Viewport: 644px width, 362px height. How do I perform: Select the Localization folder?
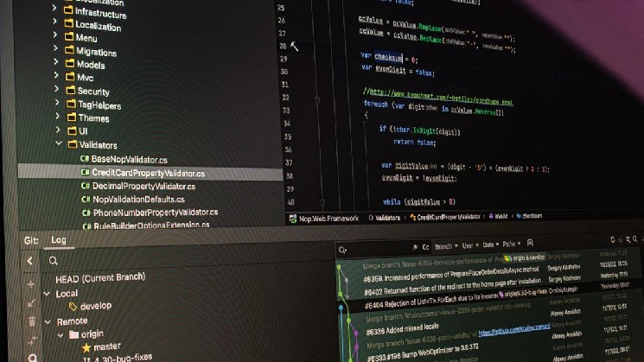coord(99,26)
